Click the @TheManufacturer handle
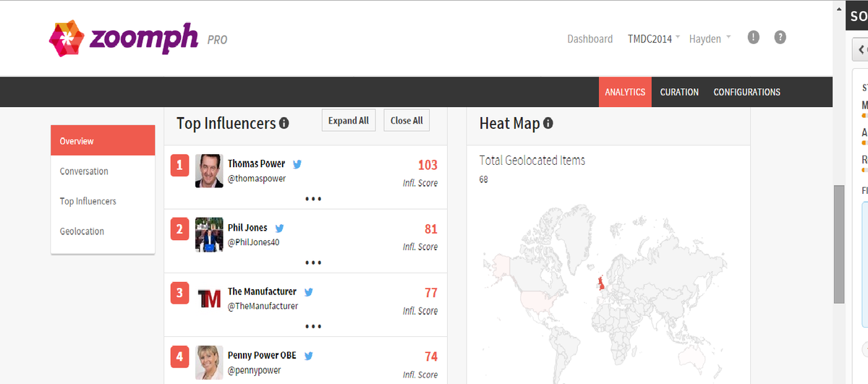 click(263, 306)
